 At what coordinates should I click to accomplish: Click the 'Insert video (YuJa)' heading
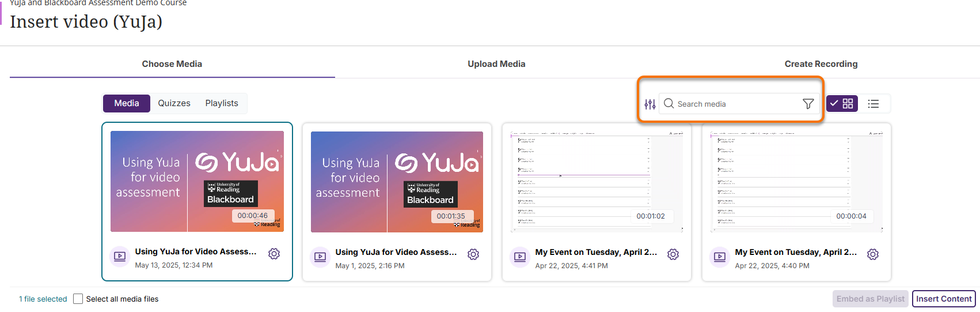point(86,21)
